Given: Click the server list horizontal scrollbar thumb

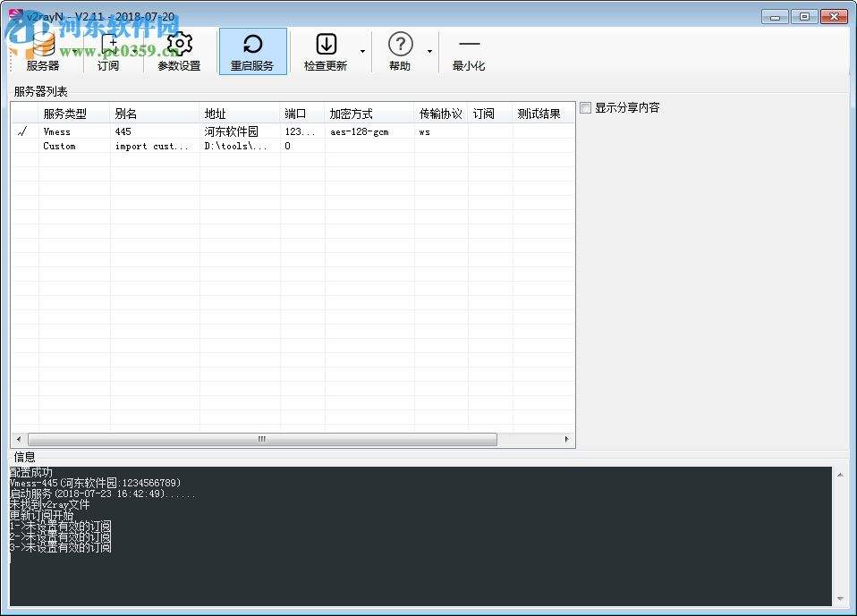Looking at the screenshot, I should [x=262, y=439].
